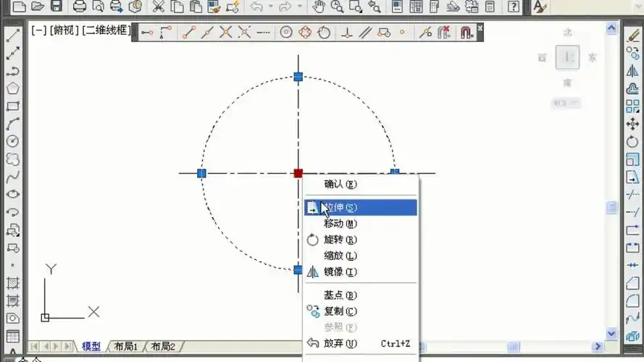Switch to the 布局1 tab
The image size is (644, 362).
click(125, 346)
